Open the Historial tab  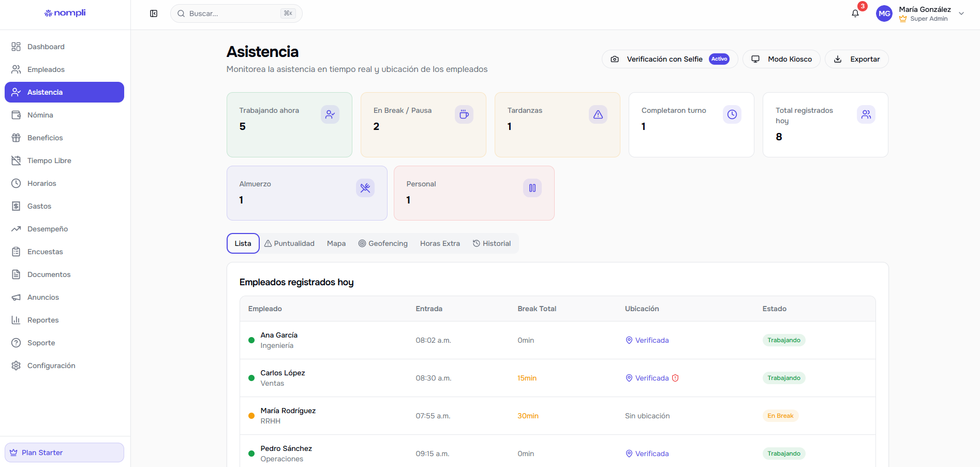pyautogui.click(x=492, y=243)
